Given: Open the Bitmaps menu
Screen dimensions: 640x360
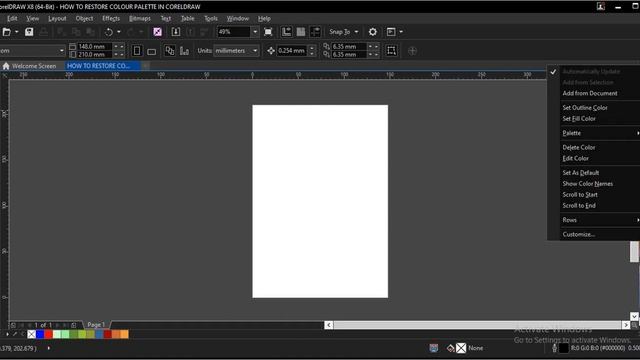Looking at the screenshot, I should (x=140, y=18).
